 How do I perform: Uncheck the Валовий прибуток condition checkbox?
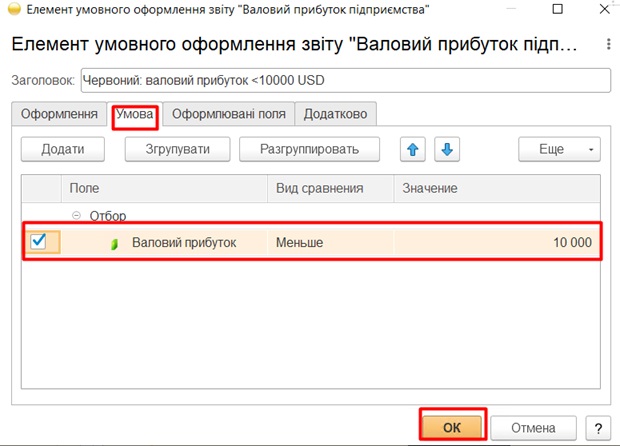pyautogui.click(x=38, y=242)
